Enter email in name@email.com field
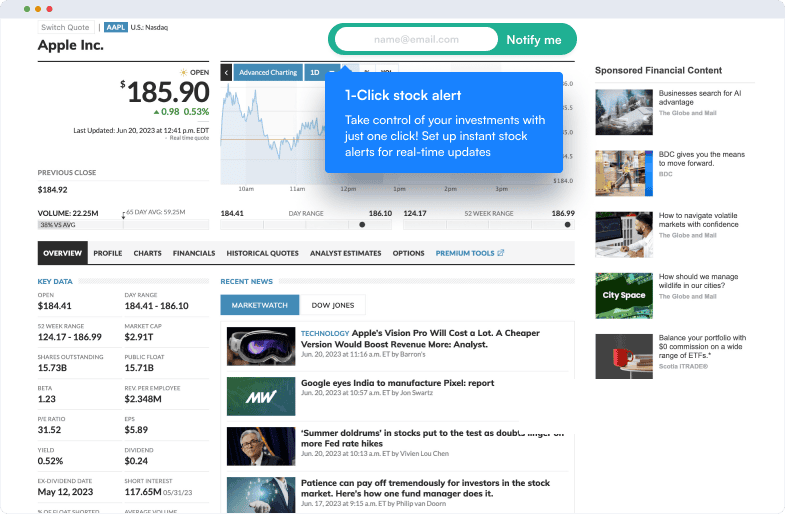The image size is (785, 514). tap(416, 40)
